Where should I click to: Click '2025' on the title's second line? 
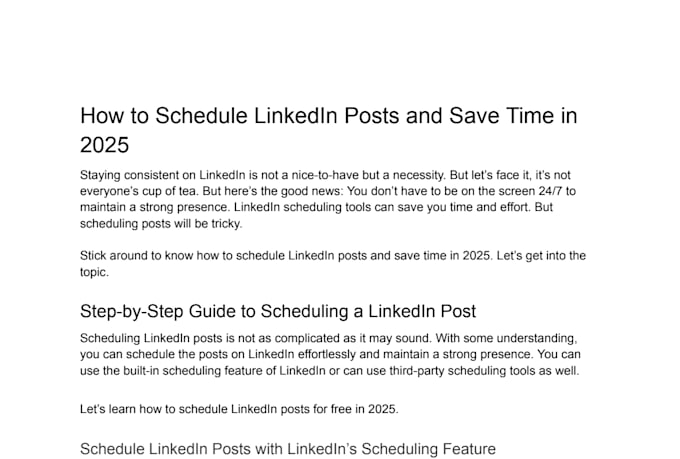coord(105,145)
